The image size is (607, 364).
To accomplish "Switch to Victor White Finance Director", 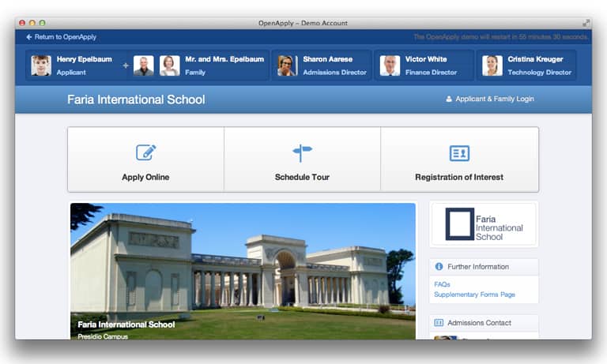I will pos(424,66).
